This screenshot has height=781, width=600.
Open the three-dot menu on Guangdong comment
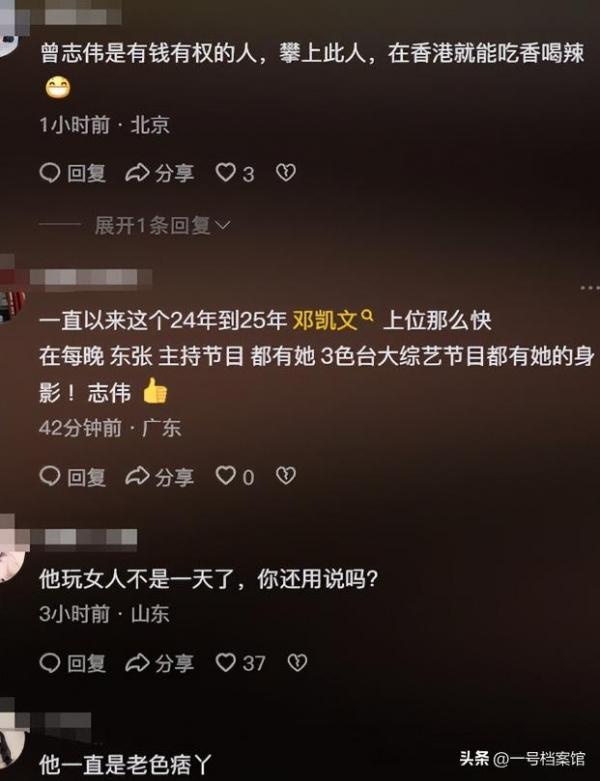[590, 287]
